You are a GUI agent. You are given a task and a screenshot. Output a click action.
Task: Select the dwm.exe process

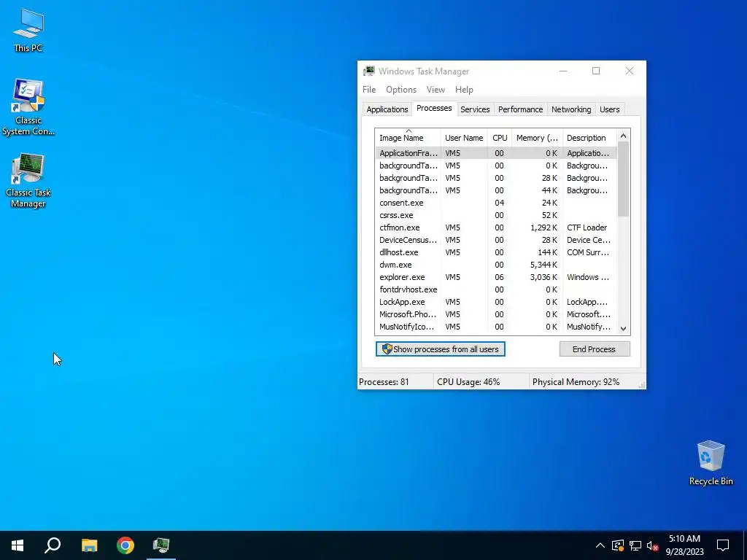[495, 265]
